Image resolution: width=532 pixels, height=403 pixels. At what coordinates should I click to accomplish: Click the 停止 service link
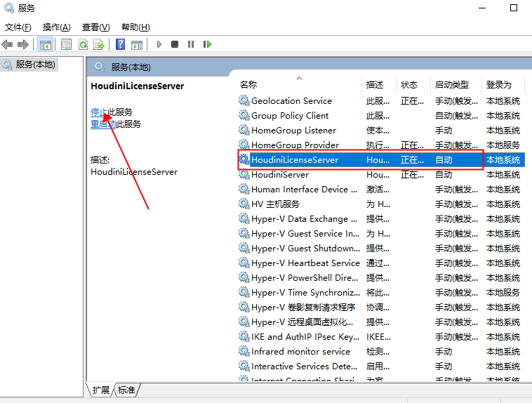click(x=99, y=112)
